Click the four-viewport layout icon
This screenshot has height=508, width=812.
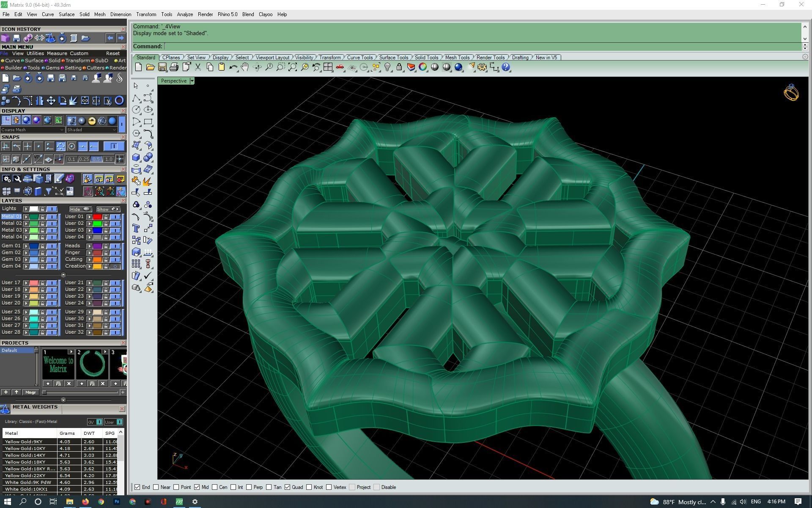coord(328,67)
